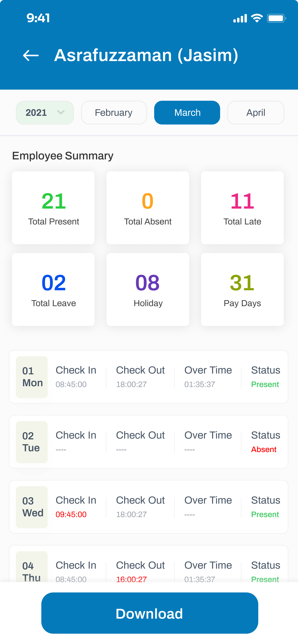298x644 pixels.
Task: Click the red 09:45:00 late check-in
Action: point(71,514)
